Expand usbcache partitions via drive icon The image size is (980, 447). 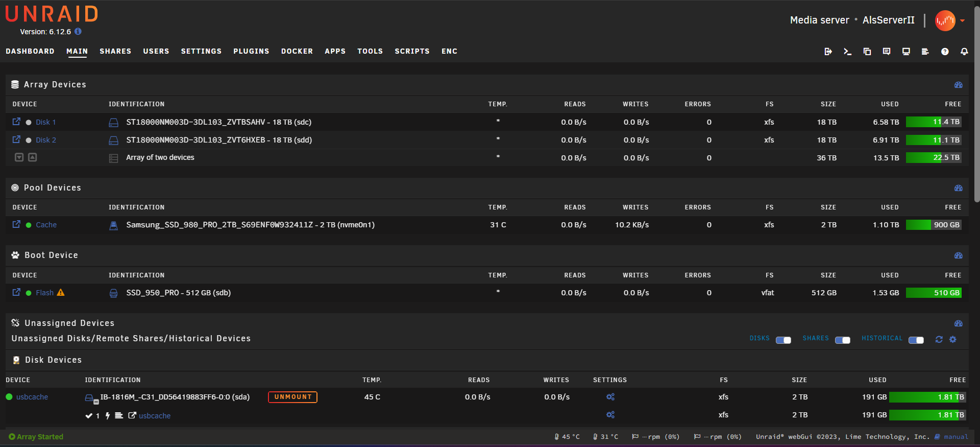pyautogui.click(x=91, y=398)
